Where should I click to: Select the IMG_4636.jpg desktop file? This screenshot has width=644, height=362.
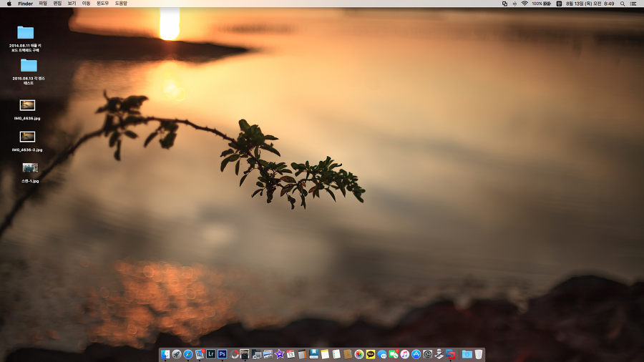click(x=27, y=106)
